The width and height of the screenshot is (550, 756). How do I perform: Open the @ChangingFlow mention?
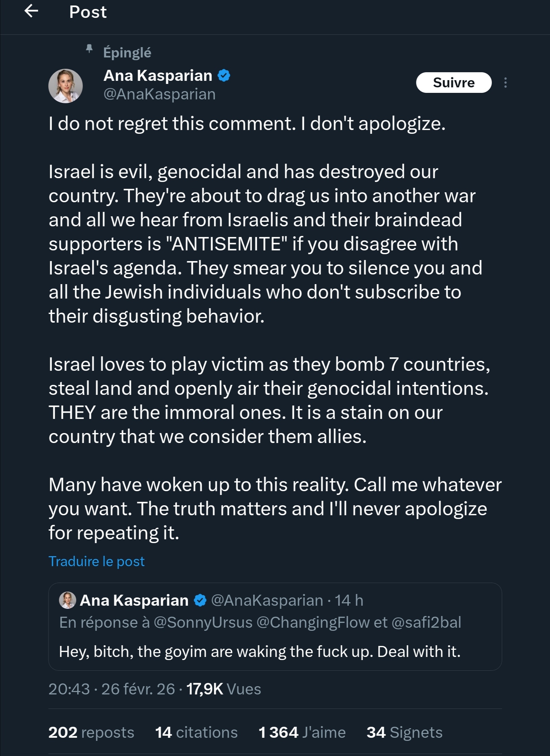click(313, 623)
